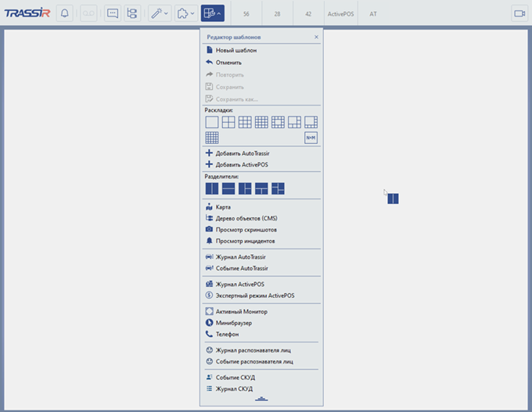Open the puzzle-piece modules dropdown
Screen dimensions: 532x412
point(185,13)
